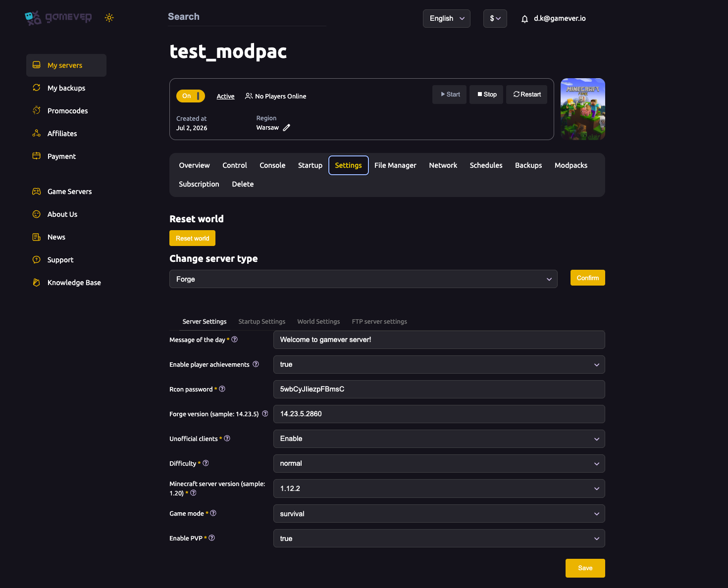The height and width of the screenshot is (588, 728).
Task: Click help icon beside Enable PVP
Action: tap(212, 538)
